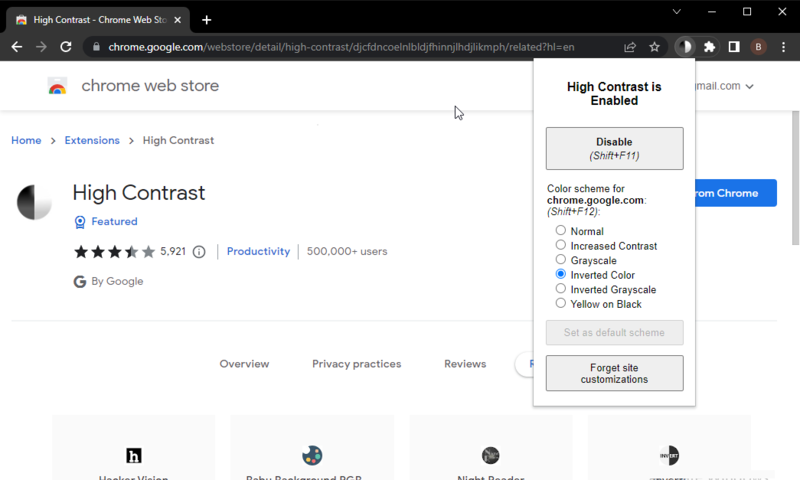Click the share page icon in address bar
The image size is (800, 480).
coord(630,47)
